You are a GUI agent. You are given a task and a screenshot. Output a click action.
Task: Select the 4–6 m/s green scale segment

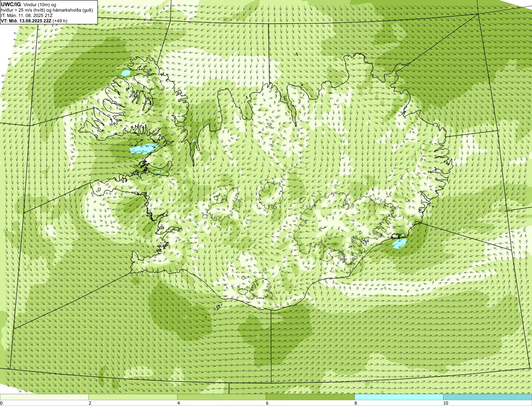pos(222,397)
